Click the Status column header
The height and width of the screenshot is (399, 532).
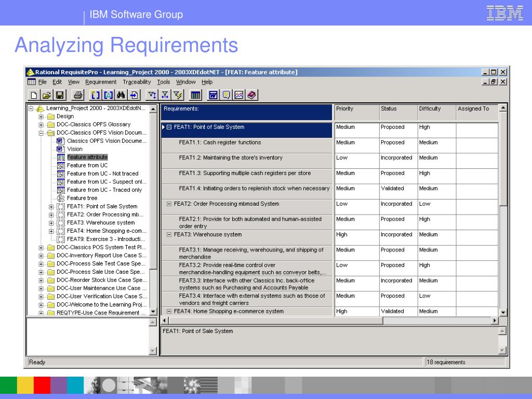tap(398, 112)
